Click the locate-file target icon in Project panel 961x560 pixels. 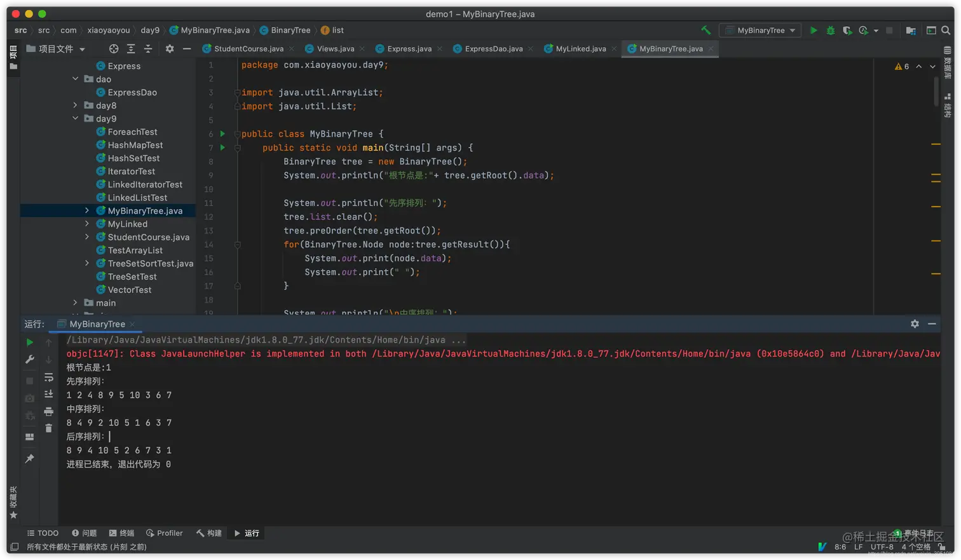click(x=114, y=48)
